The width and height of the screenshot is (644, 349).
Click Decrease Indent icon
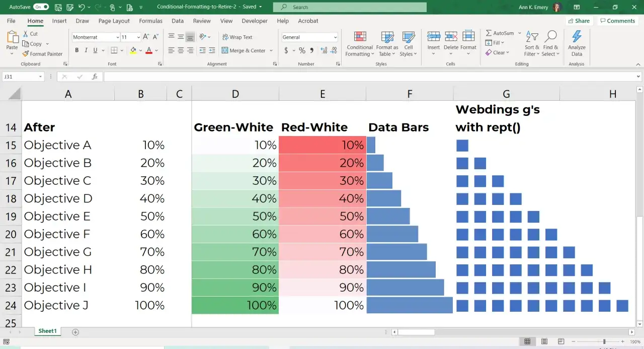[x=202, y=50]
